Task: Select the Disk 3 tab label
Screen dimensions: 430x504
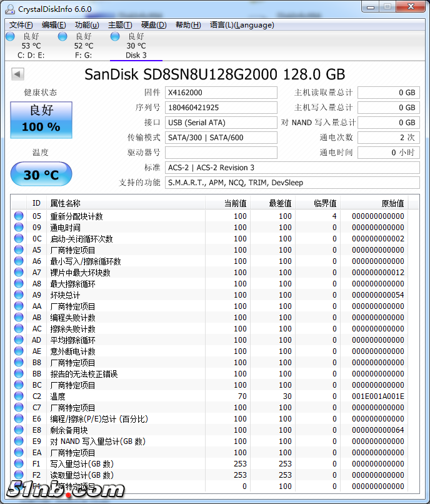Action: coord(136,55)
